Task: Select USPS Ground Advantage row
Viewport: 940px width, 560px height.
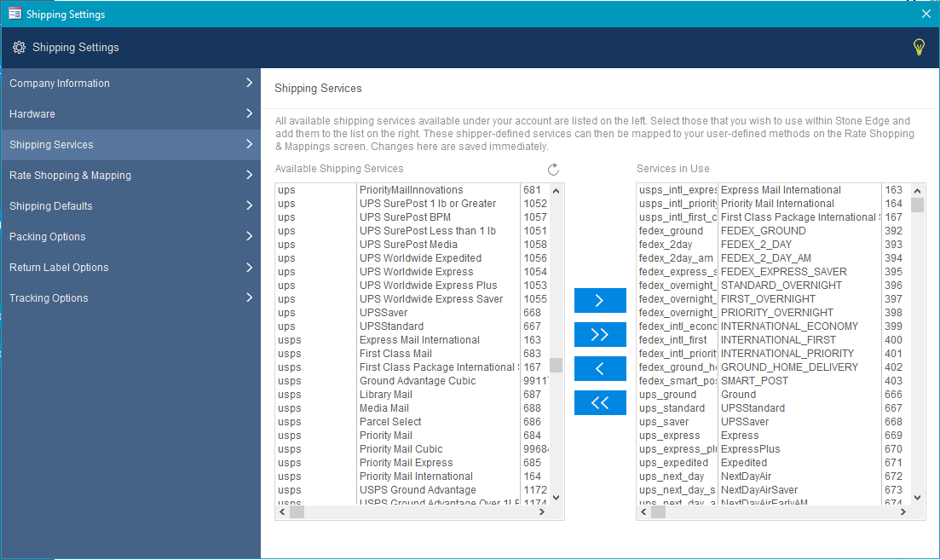Action: tap(412, 490)
